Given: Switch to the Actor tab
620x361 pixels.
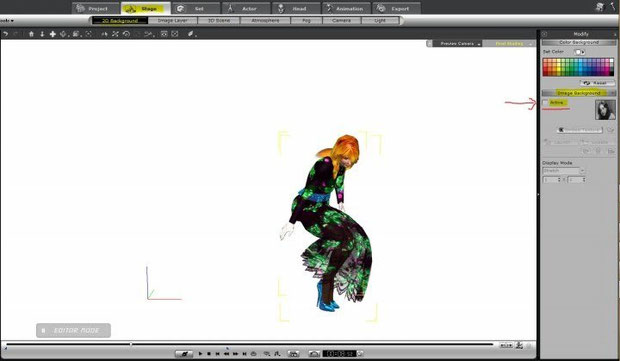Looking at the screenshot, I should [x=246, y=8].
